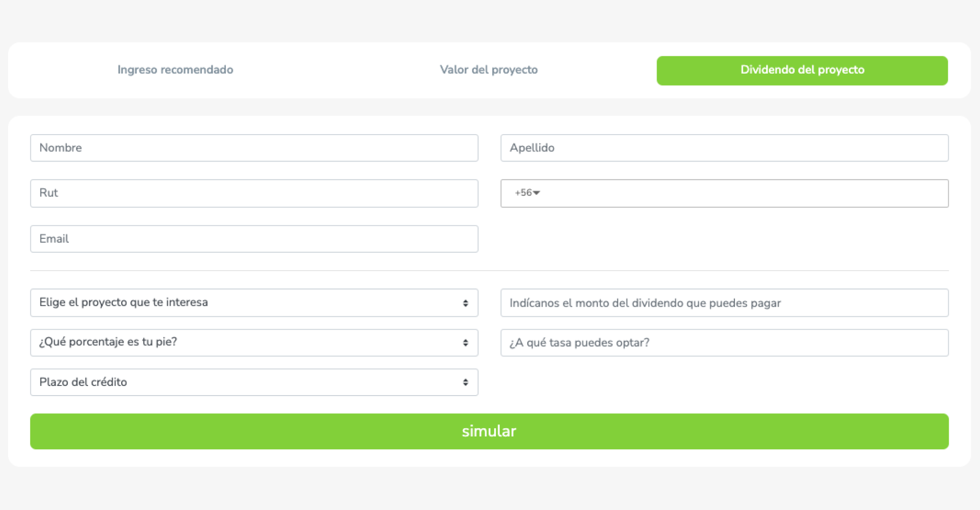Click the arrows icon on pie percentage selector

[465, 343]
